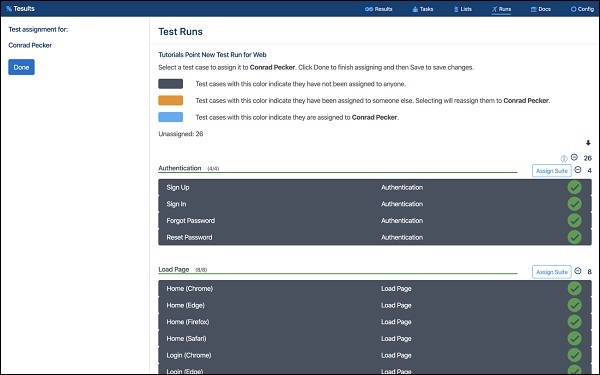600x375 pixels.
Task: Select the Forgot Password test case
Action: click(x=375, y=220)
